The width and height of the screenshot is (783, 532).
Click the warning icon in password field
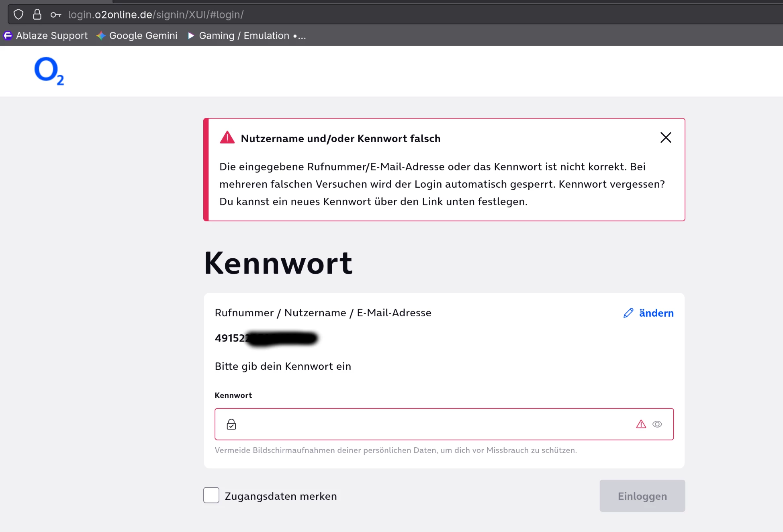pos(641,424)
